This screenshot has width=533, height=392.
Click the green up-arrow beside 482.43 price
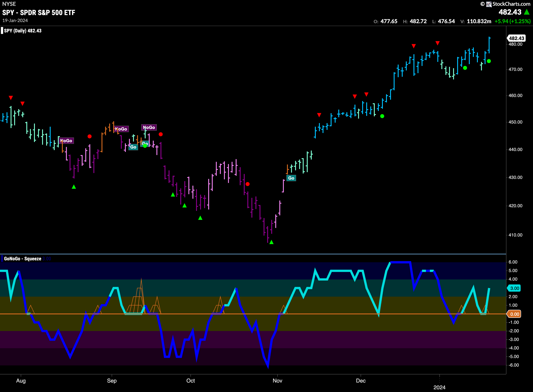[527, 12]
